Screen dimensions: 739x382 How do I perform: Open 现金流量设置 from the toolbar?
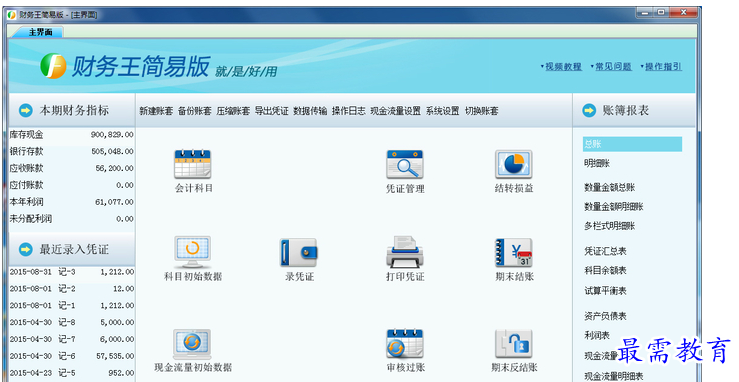click(x=395, y=111)
